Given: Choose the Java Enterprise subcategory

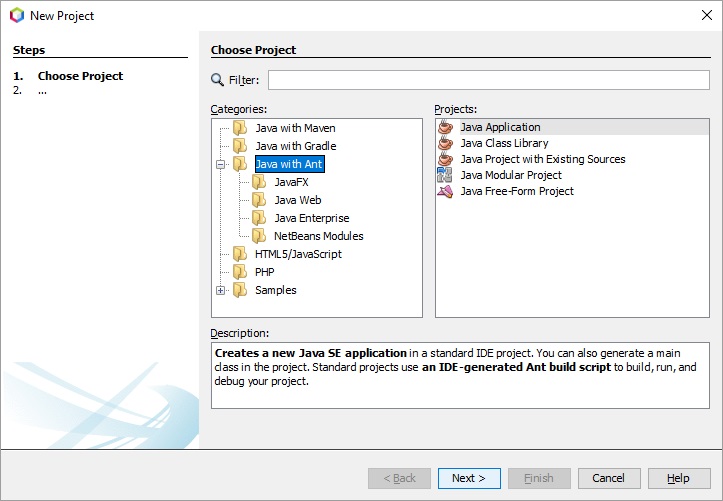Looking at the screenshot, I should pos(312,218).
